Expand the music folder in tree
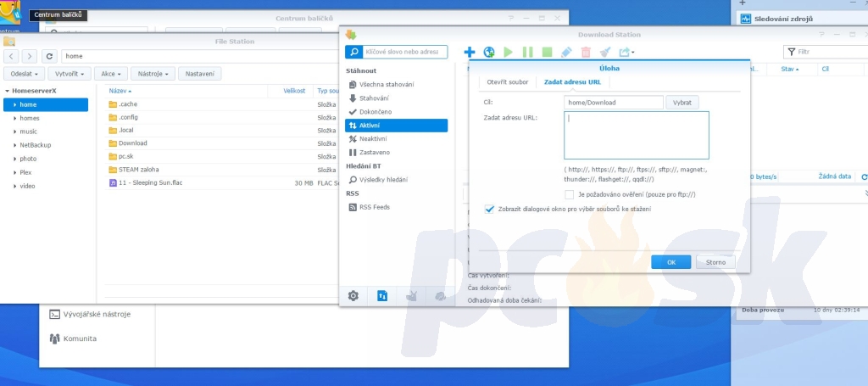Viewport: 868px width, 386px height. click(15, 131)
